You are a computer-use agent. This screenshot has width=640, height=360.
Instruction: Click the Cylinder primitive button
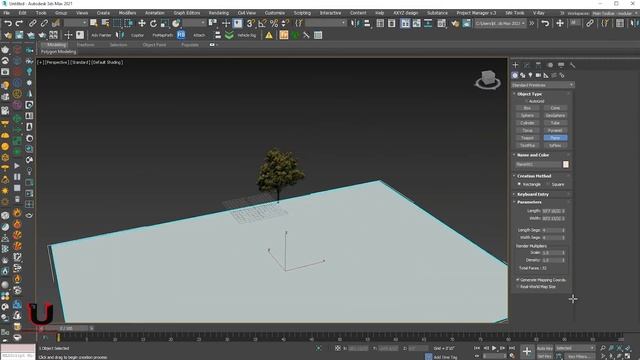pyautogui.click(x=527, y=123)
